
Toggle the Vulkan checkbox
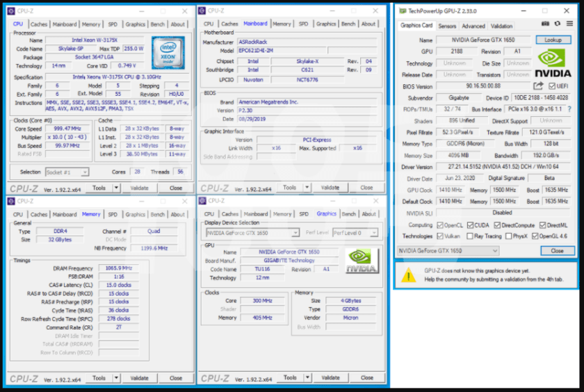pyautogui.click(x=440, y=236)
